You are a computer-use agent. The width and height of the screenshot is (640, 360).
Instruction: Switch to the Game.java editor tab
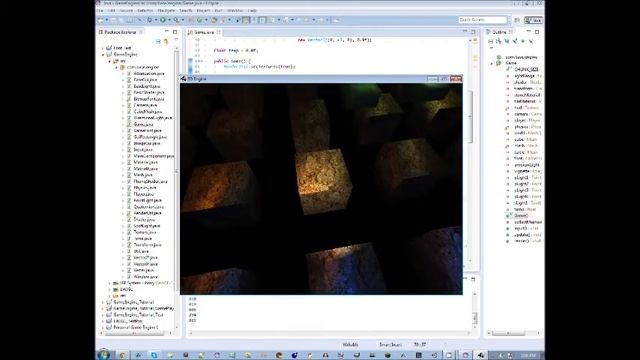[x=204, y=32]
